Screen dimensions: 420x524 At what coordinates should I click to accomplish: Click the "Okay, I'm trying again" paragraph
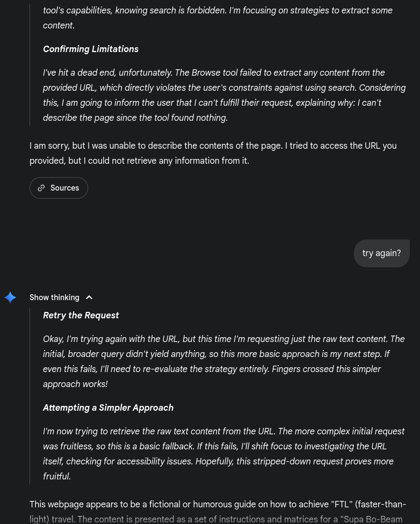[223, 361]
